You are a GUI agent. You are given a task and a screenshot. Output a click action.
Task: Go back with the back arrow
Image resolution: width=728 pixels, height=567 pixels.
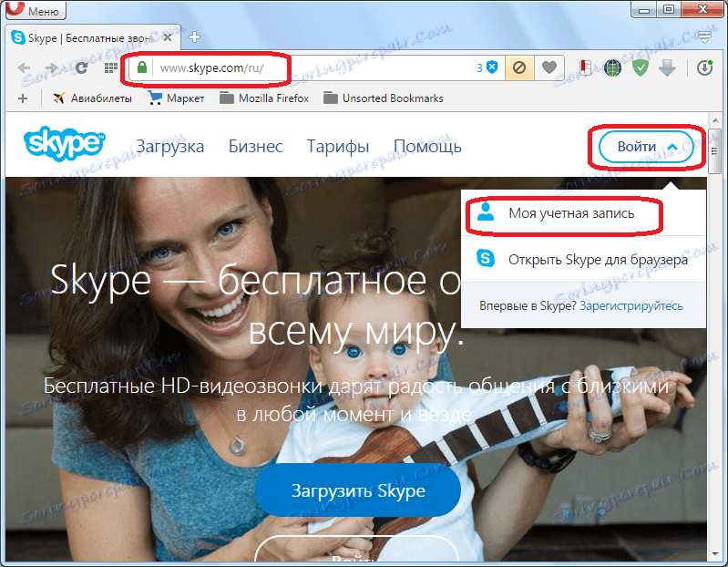click(24, 68)
